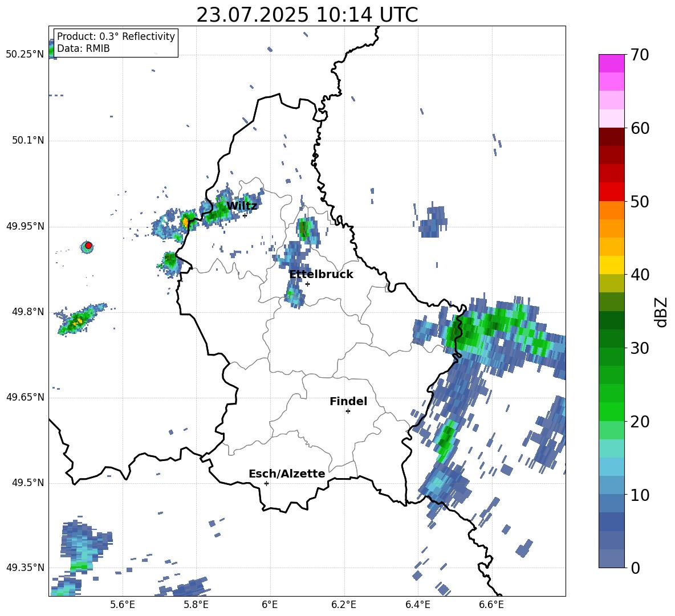The height and width of the screenshot is (616, 675).
Task: Click the 6.4°E longitude tick label
Action: 417,605
